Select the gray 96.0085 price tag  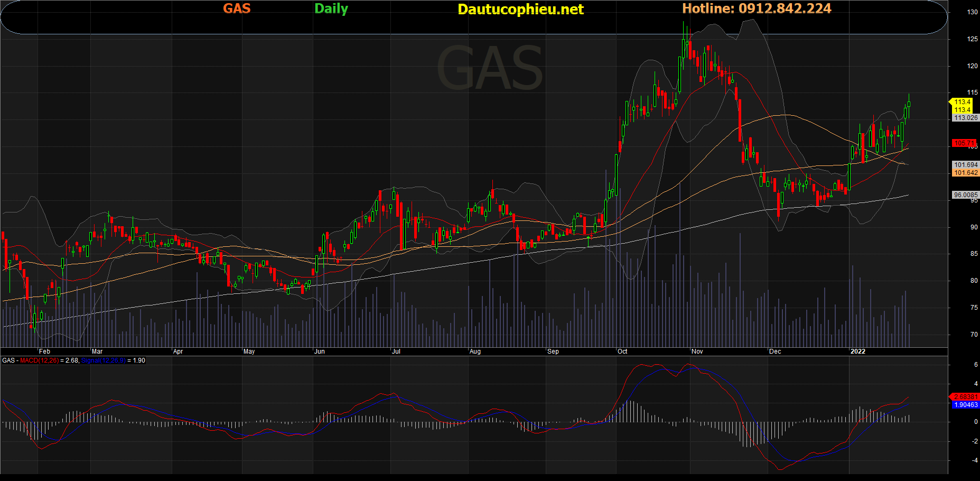[x=965, y=195]
